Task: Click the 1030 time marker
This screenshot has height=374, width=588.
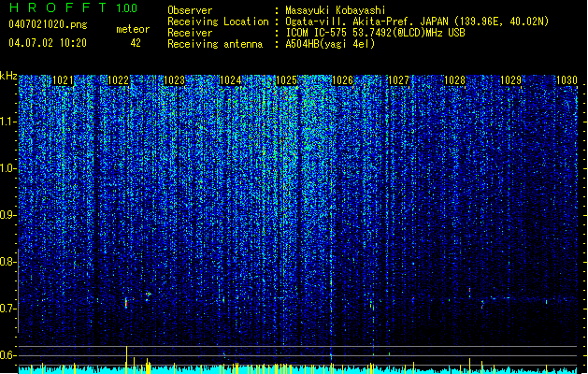Action: (566, 80)
